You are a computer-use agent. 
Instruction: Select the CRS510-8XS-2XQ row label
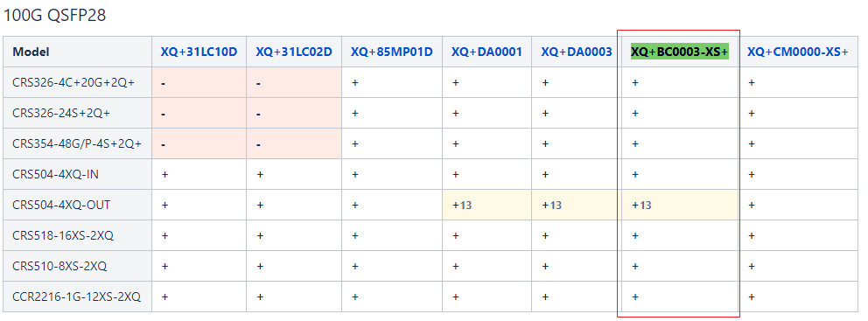pyautogui.click(x=59, y=266)
